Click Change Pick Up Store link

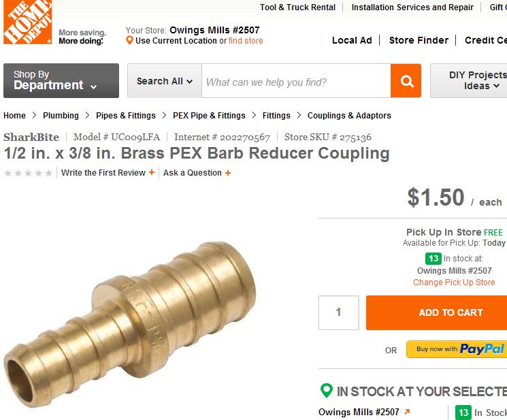point(454,282)
